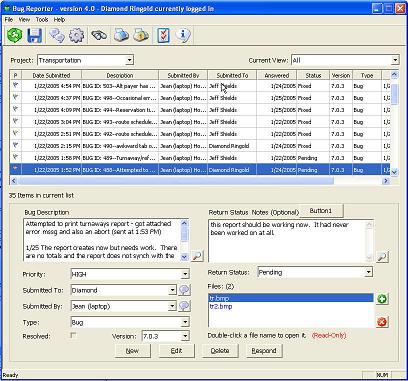This screenshot has width=408, height=381.
Task: Open the File menu
Action: coord(9,20)
